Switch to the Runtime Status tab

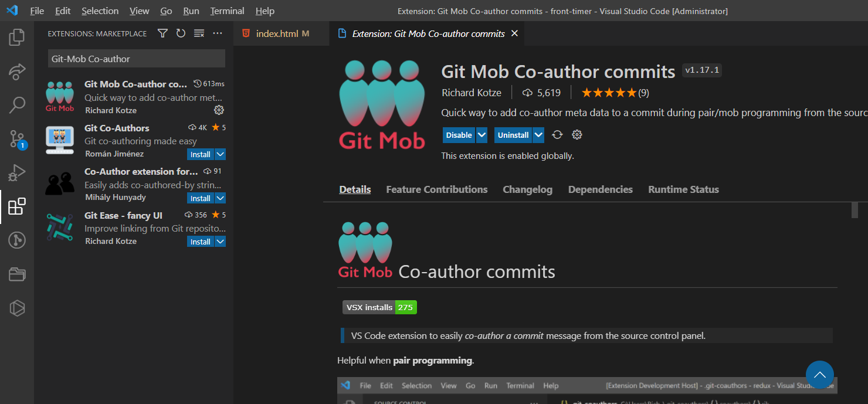683,189
